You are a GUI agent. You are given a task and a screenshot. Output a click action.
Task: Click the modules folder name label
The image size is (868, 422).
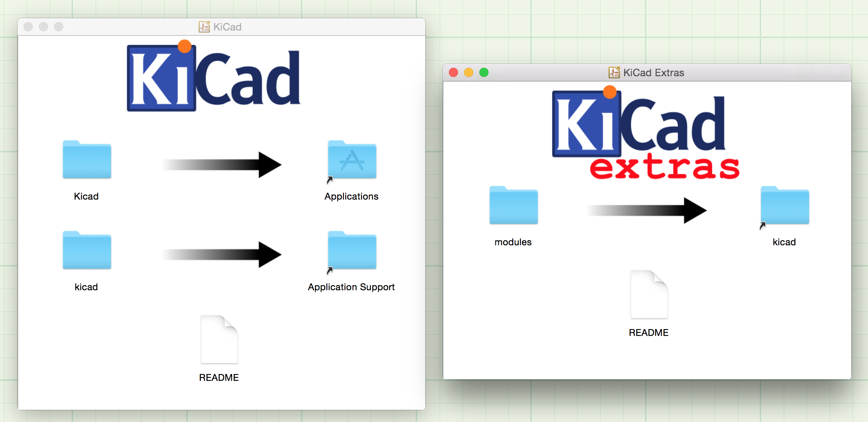513,242
